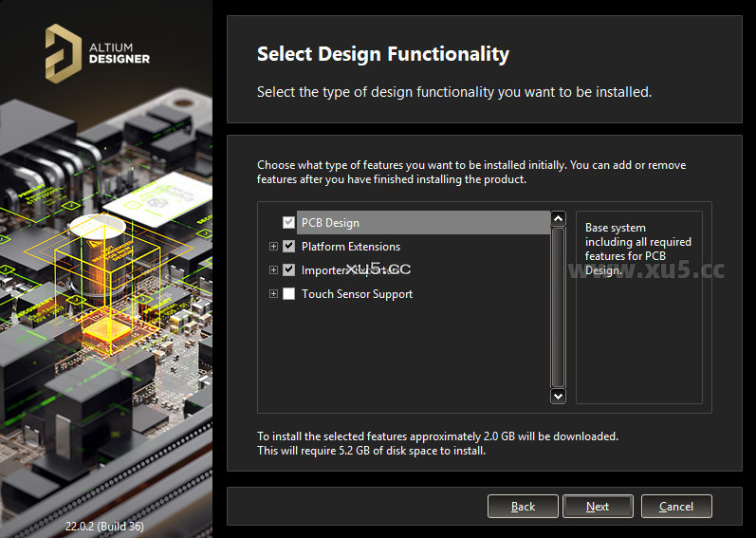Select the Touch Sensor Support label
The height and width of the screenshot is (538, 756).
coord(357,294)
